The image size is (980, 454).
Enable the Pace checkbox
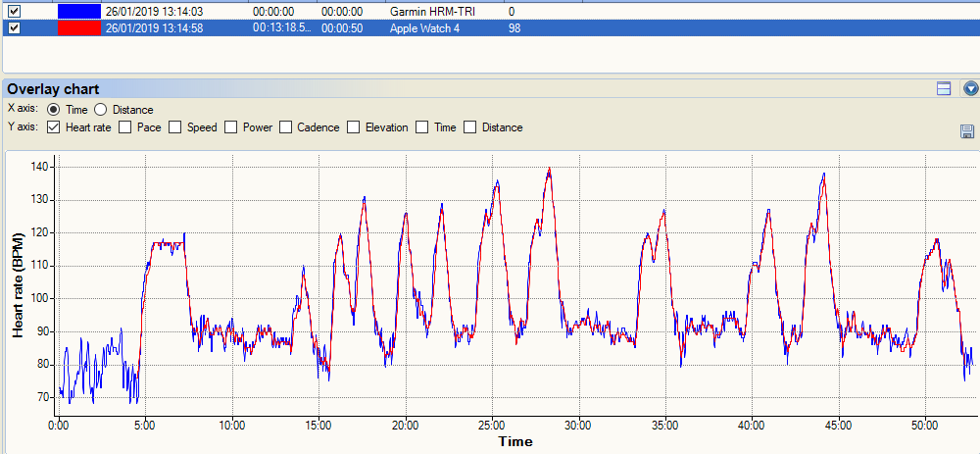coord(124,127)
